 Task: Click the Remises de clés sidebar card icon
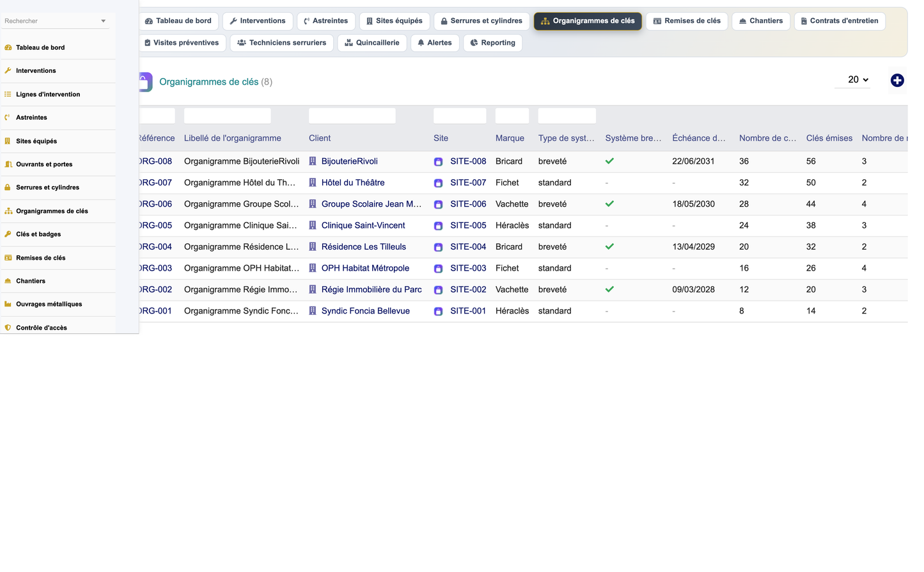click(x=8, y=257)
